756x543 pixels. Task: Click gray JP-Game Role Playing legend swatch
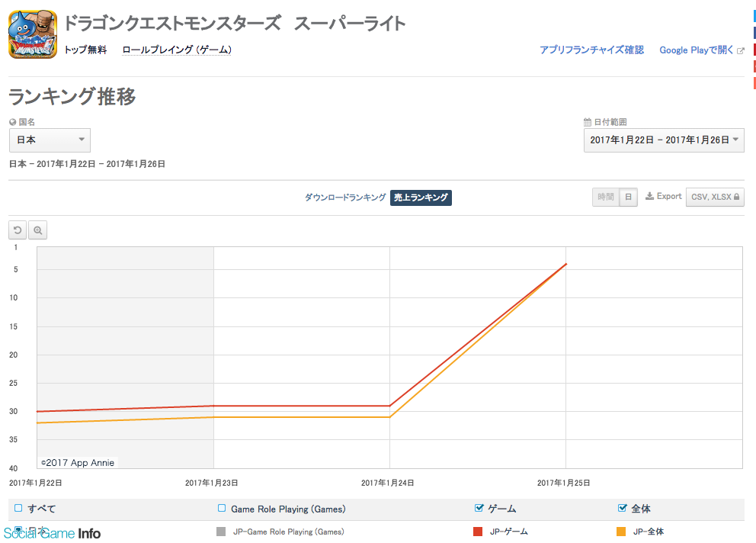pyautogui.click(x=221, y=532)
